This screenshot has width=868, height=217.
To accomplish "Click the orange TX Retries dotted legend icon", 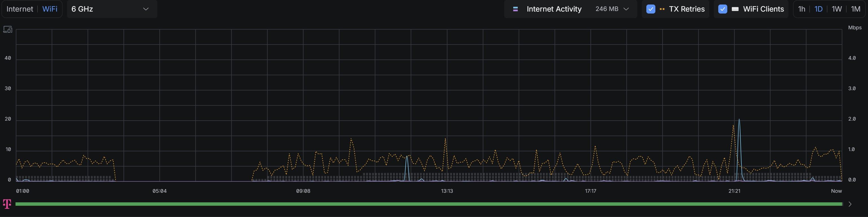I will (662, 9).
